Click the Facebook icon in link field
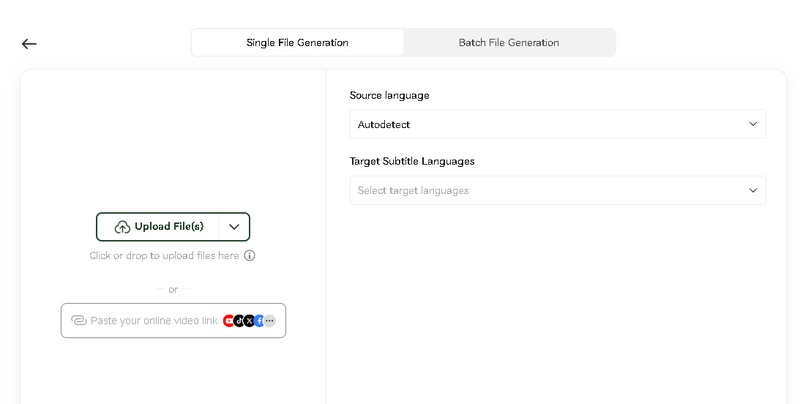The width and height of the screenshot is (800, 404). pos(259,321)
